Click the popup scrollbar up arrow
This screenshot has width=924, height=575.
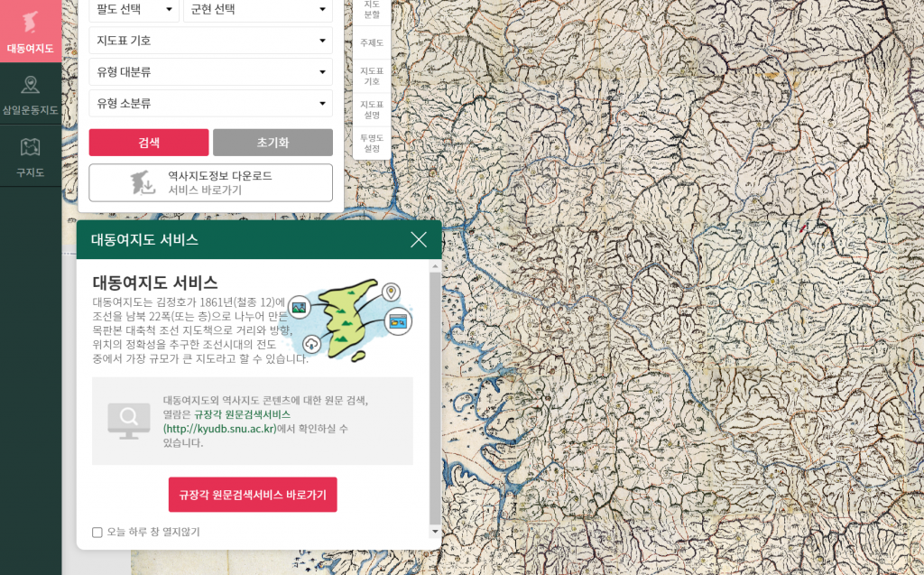point(436,266)
